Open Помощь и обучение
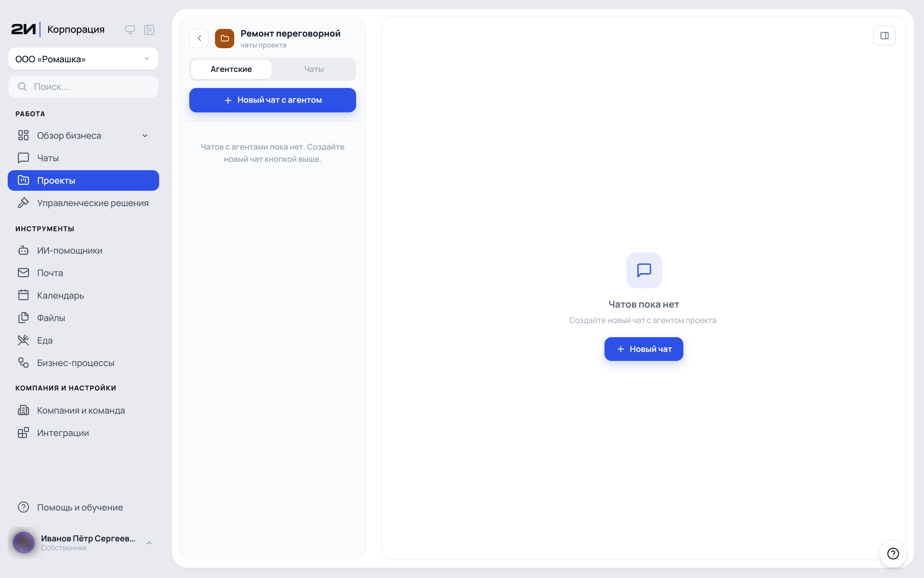The image size is (924, 578). pos(83,507)
